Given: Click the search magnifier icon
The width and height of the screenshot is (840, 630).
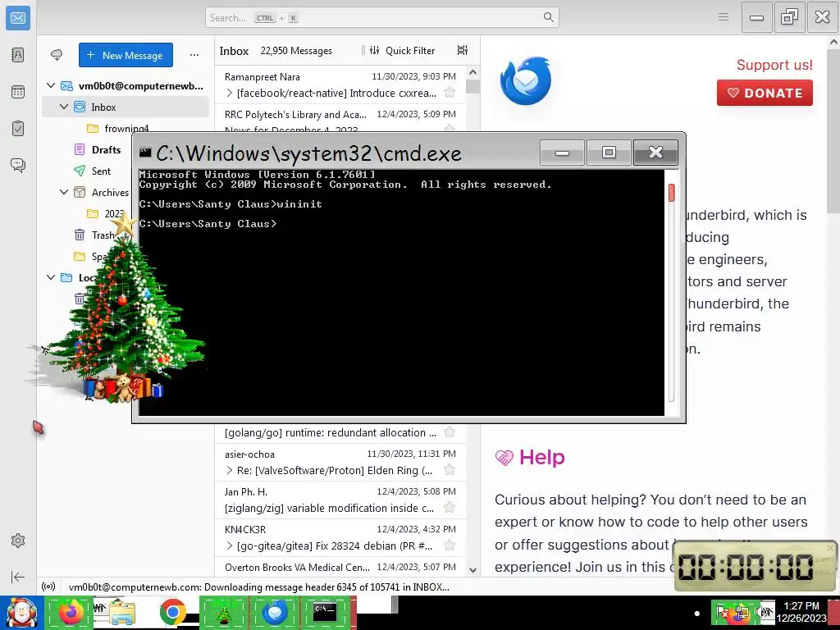Looking at the screenshot, I should (548, 17).
